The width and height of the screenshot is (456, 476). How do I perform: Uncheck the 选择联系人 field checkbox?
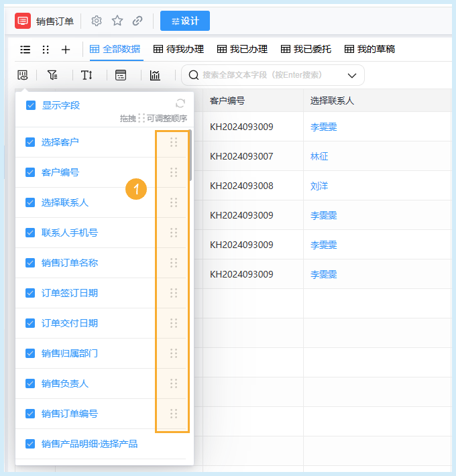[x=30, y=202]
